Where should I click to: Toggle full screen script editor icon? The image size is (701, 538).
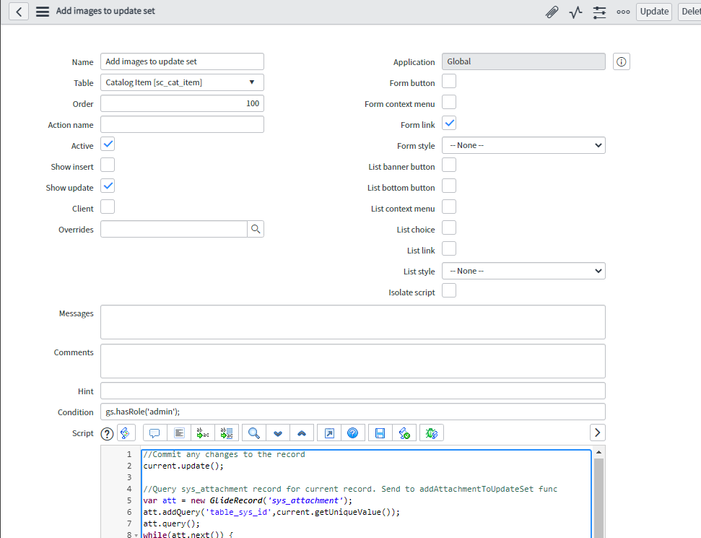click(x=329, y=433)
